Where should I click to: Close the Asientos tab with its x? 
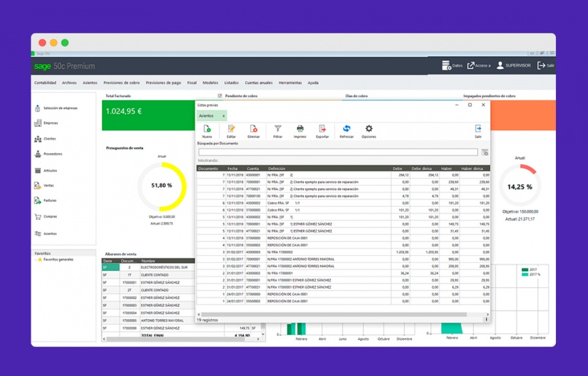[x=223, y=116]
